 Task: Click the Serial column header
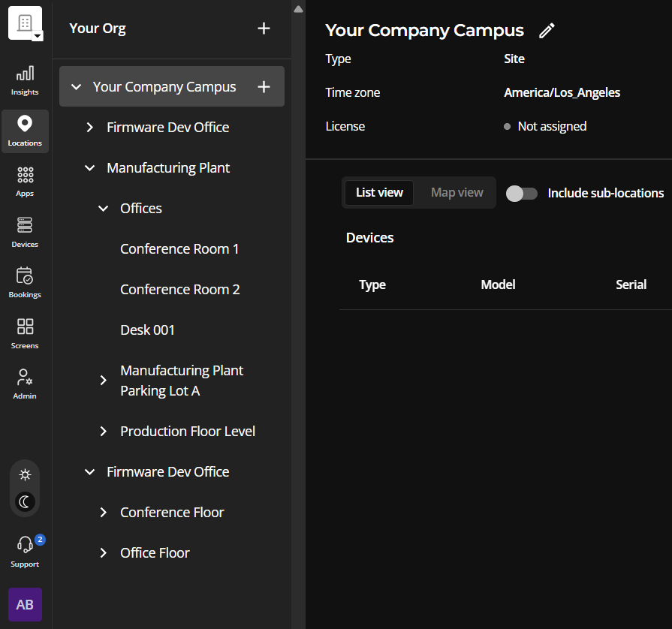click(631, 284)
